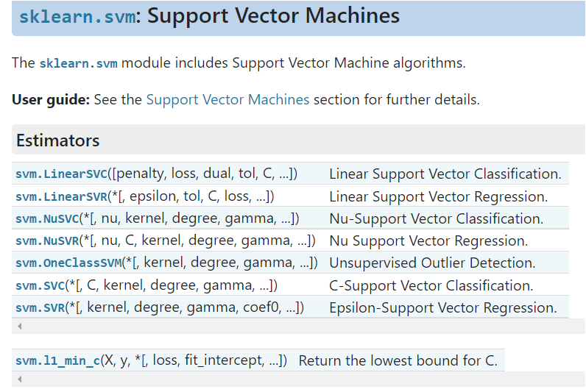The image size is (586, 392).
Task: Click the sklearn.svm module link in heading
Action: point(78,16)
